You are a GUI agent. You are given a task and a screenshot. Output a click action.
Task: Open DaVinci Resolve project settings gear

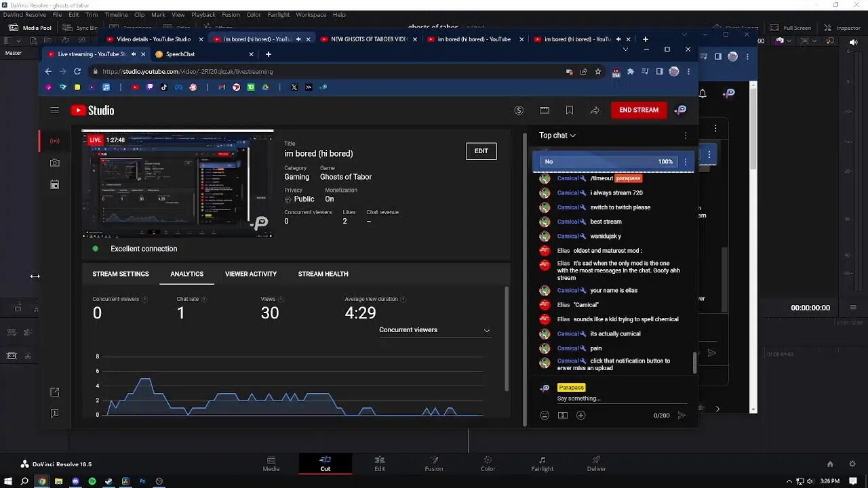852,464
